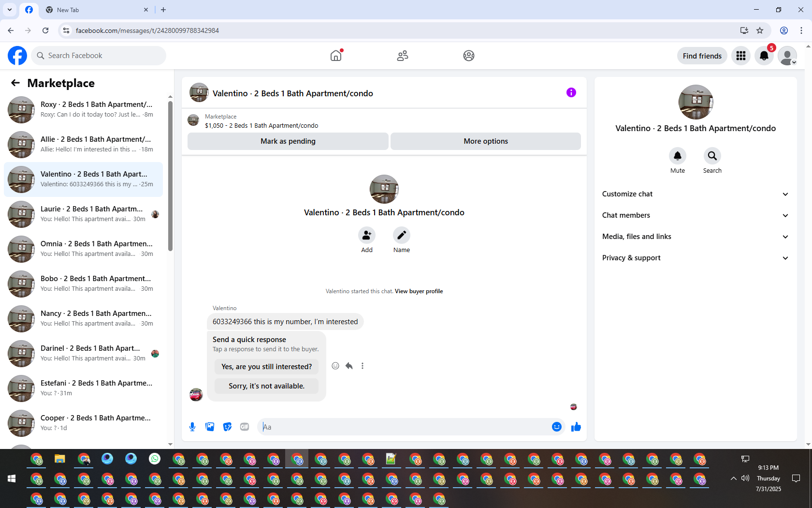
Task: Bookmark this page with the star icon
Action: coord(760,30)
